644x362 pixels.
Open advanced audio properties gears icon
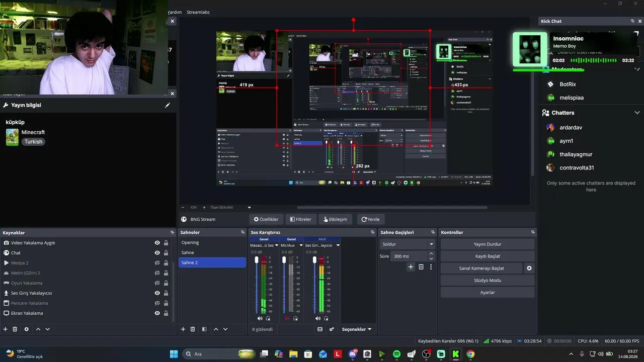pos(332,329)
